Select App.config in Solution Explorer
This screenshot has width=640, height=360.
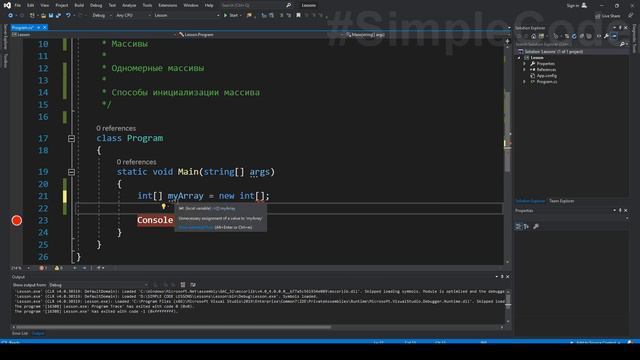pyautogui.click(x=547, y=76)
